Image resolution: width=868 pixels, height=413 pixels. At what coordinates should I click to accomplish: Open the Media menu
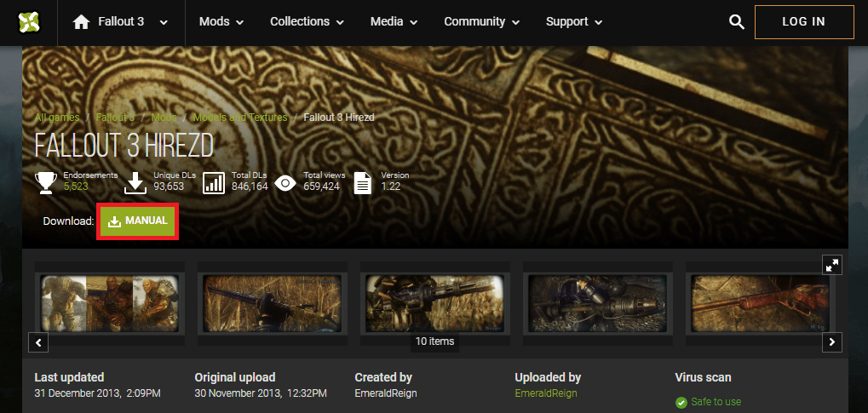(x=394, y=22)
